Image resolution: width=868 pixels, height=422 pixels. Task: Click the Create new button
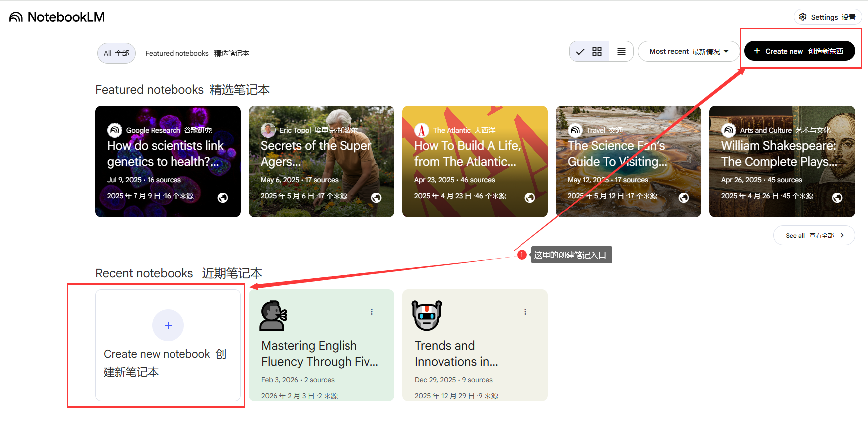799,51
